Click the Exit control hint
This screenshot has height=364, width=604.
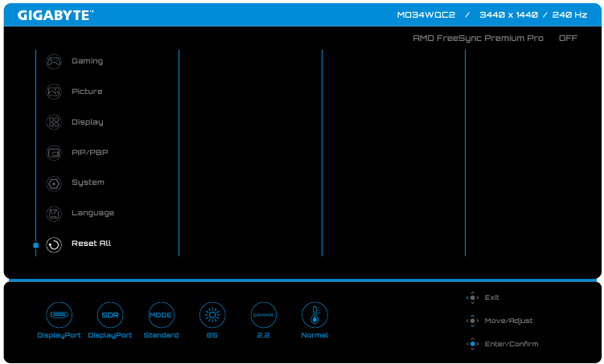[x=491, y=297]
